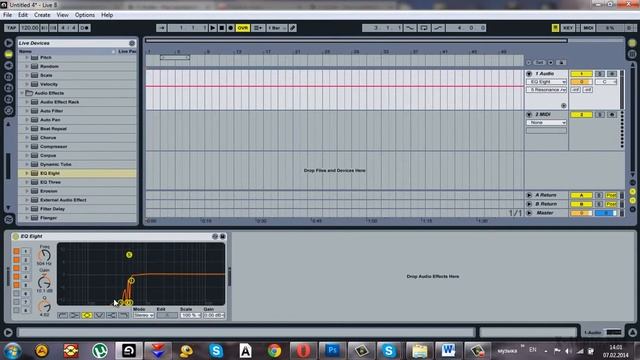The height and width of the screenshot is (360, 640).
Task: Expand the EQ Eight presets folder
Action: pos(27,173)
